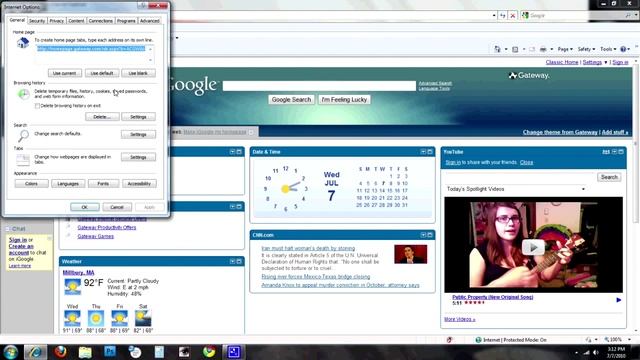The image size is (640, 360).
Task: Click the red stop loading X button
Action: pos(513,16)
